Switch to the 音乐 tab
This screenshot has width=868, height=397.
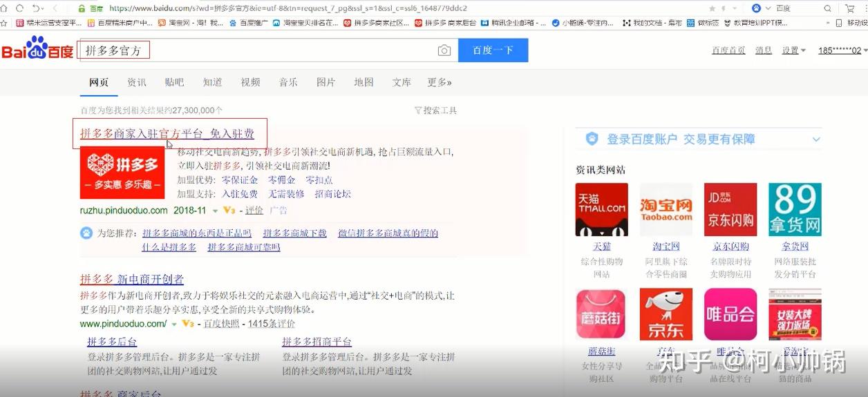pyautogui.click(x=288, y=82)
